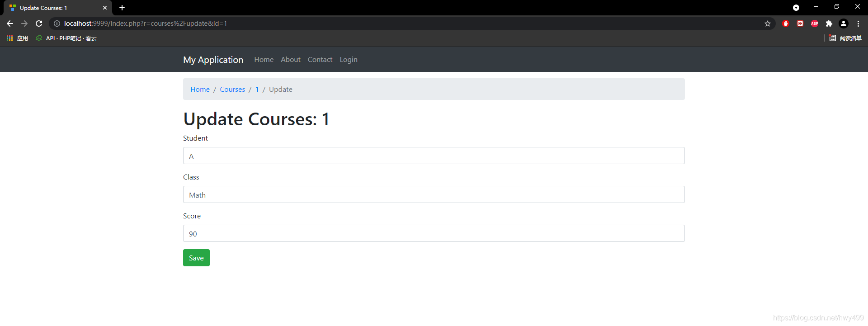This screenshot has height=326, width=868.
Task: Open the reading list 阅读清单
Action: pos(845,38)
